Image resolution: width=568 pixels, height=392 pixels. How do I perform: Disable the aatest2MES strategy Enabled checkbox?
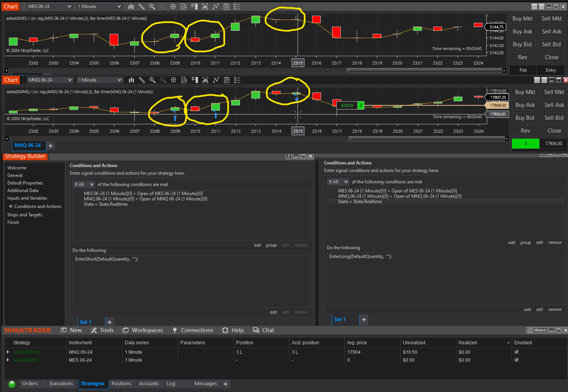pos(516,360)
